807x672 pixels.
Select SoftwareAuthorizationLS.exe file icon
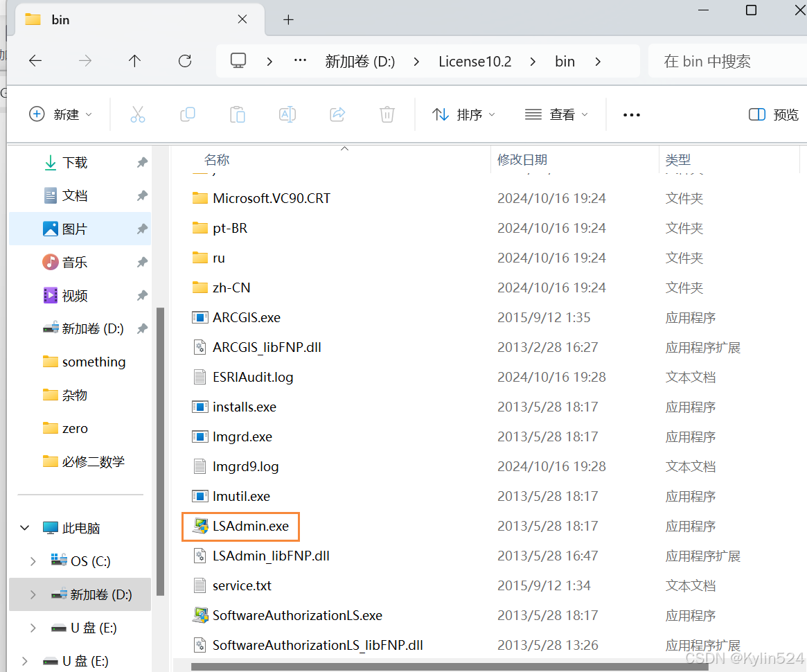tap(200, 615)
